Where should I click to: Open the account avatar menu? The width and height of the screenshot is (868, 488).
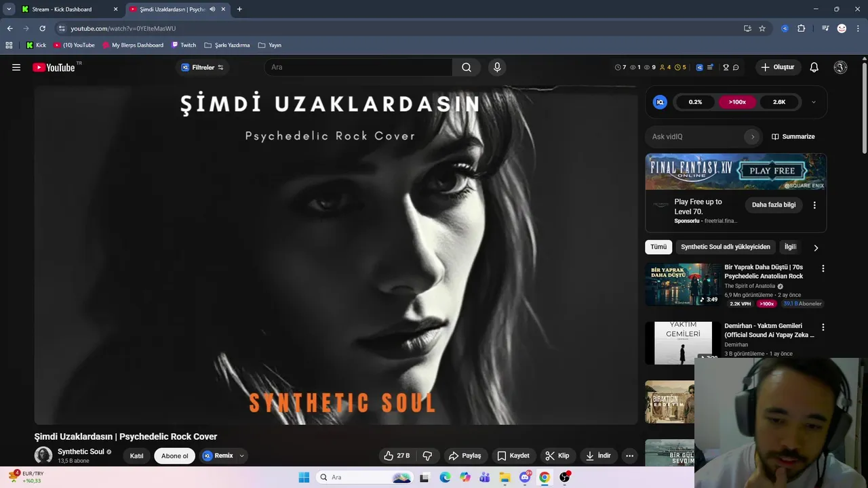[x=840, y=67]
